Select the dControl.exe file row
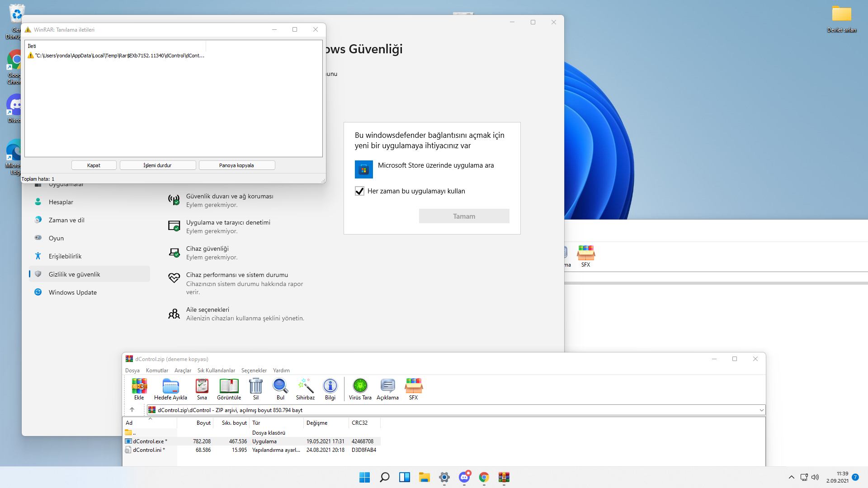This screenshot has width=868, height=488. [x=149, y=441]
